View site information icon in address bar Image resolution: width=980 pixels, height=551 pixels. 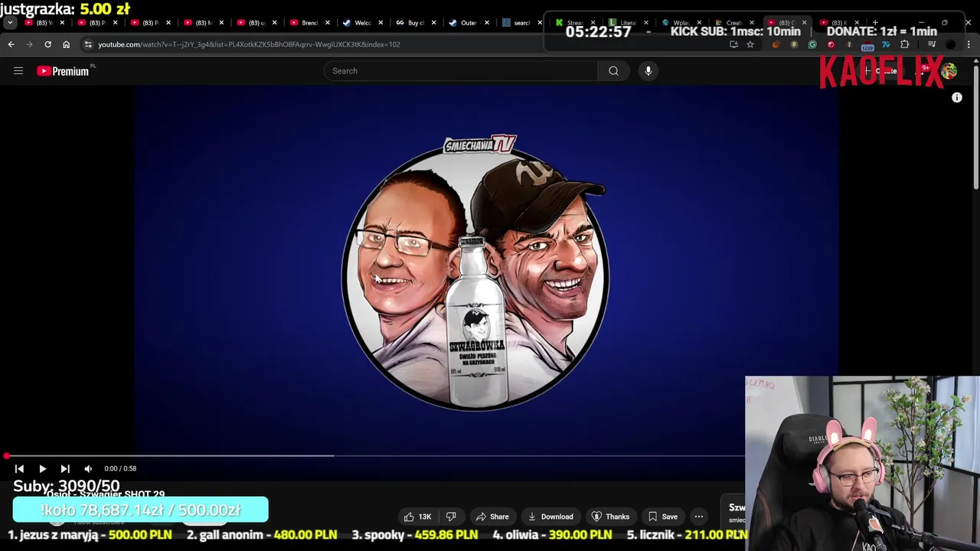pyautogui.click(x=88, y=44)
